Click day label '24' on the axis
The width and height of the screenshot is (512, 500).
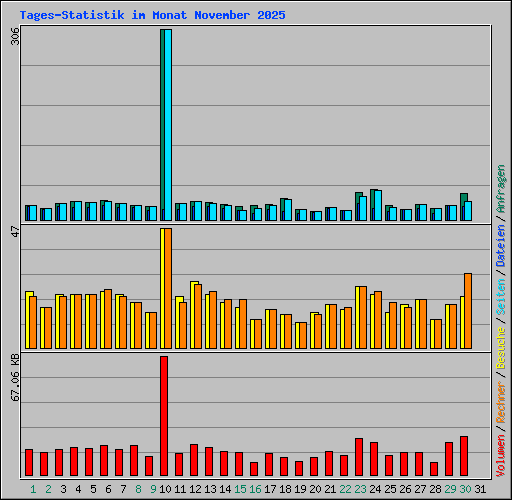click(x=375, y=489)
